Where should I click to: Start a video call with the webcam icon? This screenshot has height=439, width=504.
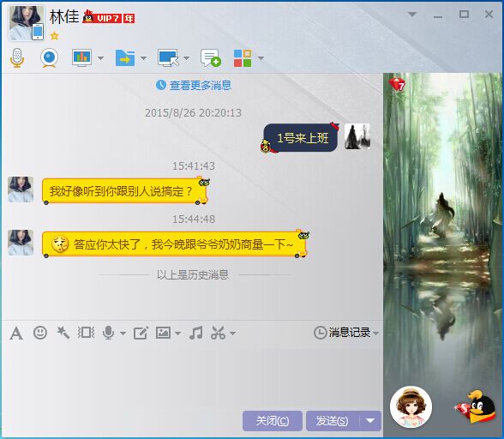49,58
